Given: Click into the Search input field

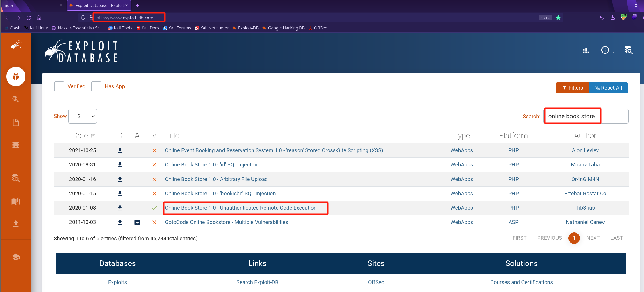Looking at the screenshot, I should [x=586, y=116].
